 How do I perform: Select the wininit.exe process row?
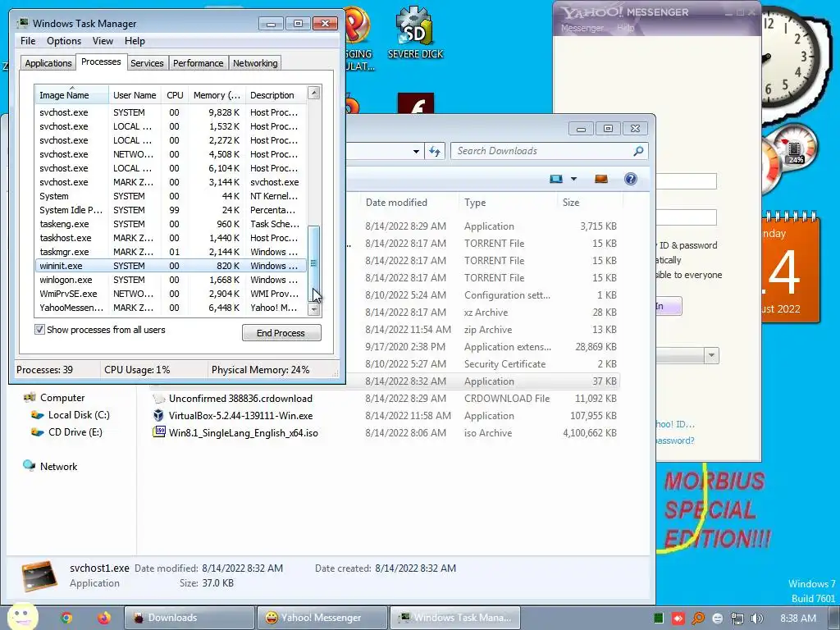click(171, 266)
